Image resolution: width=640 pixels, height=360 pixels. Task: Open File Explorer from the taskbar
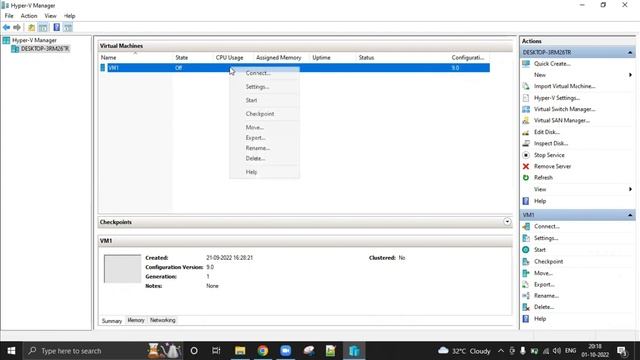coord(240,351)
